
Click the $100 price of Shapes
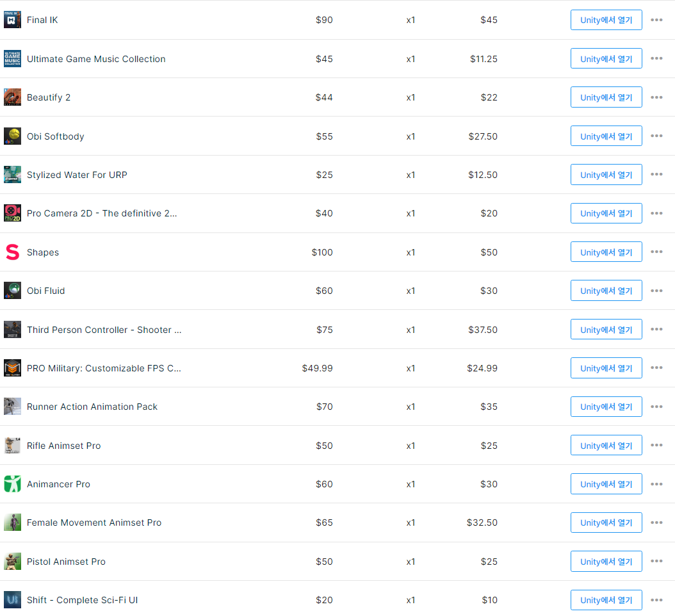click(x=322, y=252)
